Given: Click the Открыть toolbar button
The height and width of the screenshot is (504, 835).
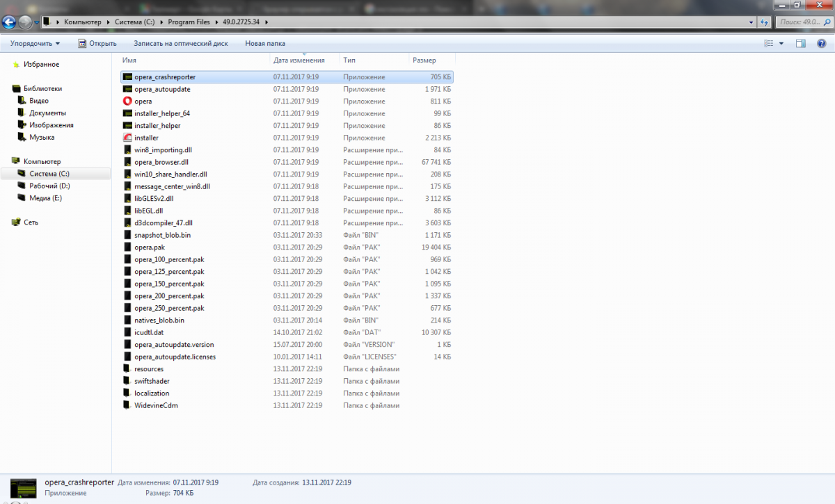Looking at the screenshot, I should tap(97, 43).
